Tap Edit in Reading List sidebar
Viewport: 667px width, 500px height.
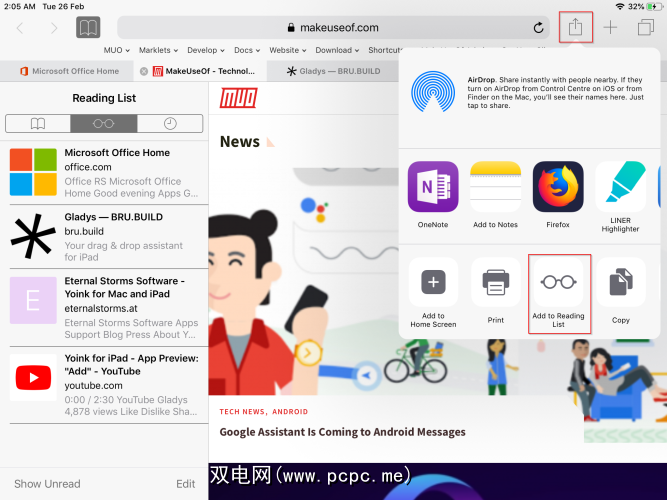coord(185,484)
